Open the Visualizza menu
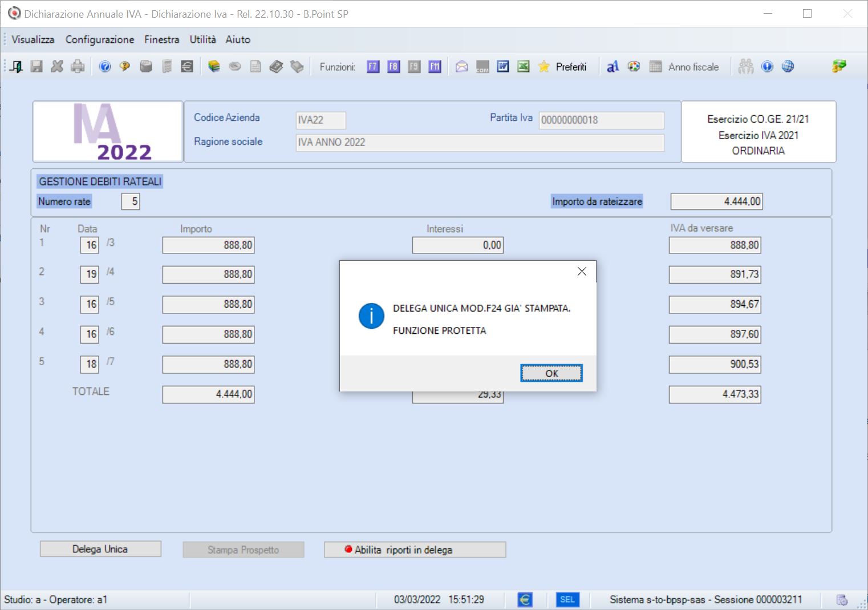This screenshot has width=868, height=610. pos(33,39)
